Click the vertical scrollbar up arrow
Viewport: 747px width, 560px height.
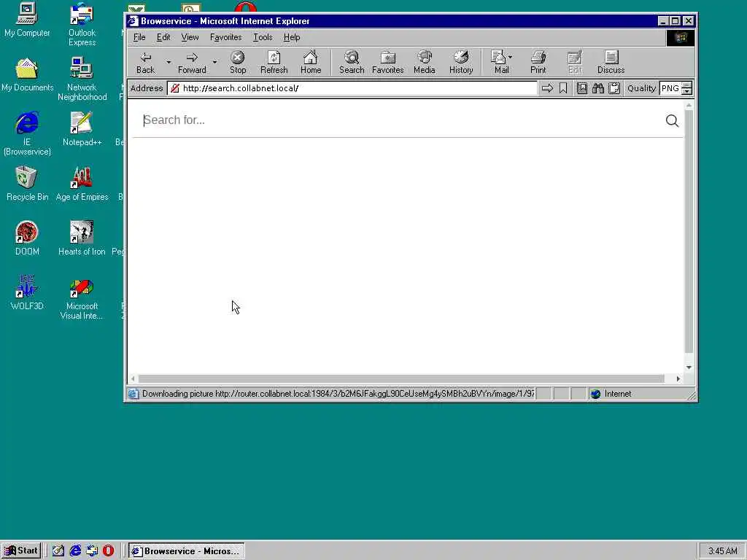689,105
